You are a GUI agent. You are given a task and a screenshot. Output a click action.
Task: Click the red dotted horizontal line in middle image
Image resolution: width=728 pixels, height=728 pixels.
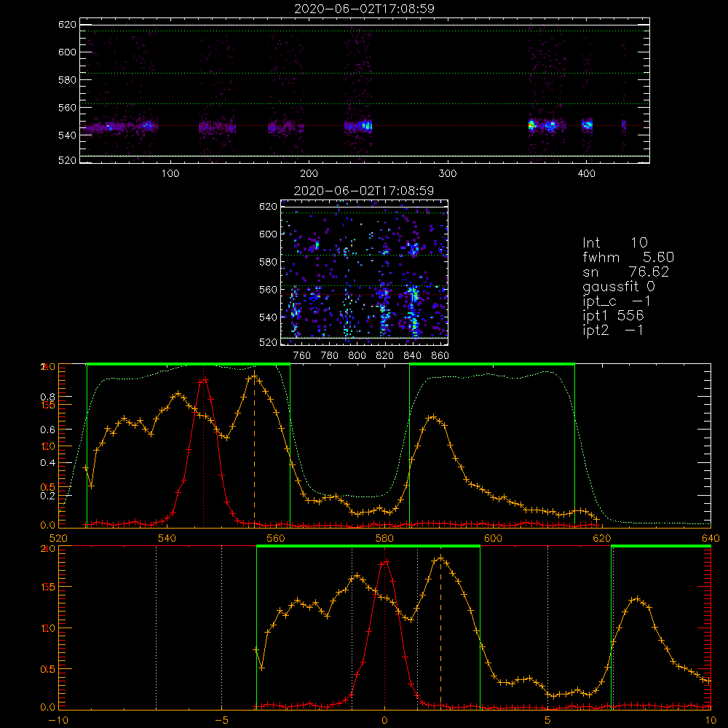pos(364,294)
